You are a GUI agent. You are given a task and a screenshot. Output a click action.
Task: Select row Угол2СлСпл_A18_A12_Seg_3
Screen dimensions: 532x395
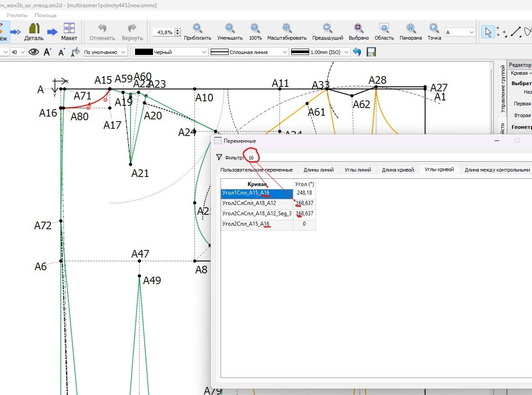click(257, 213)
